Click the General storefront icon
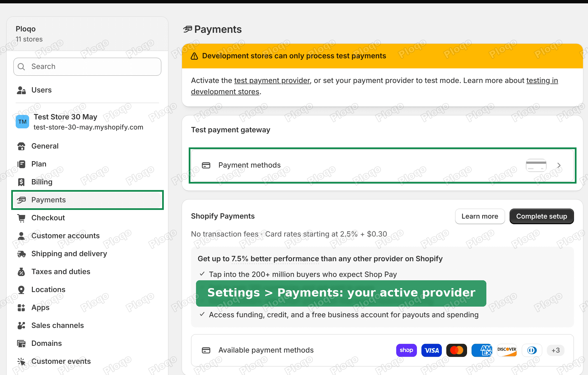Image resolution: width=588 pixels, height=375 pixels. click(x=21, y=146)
